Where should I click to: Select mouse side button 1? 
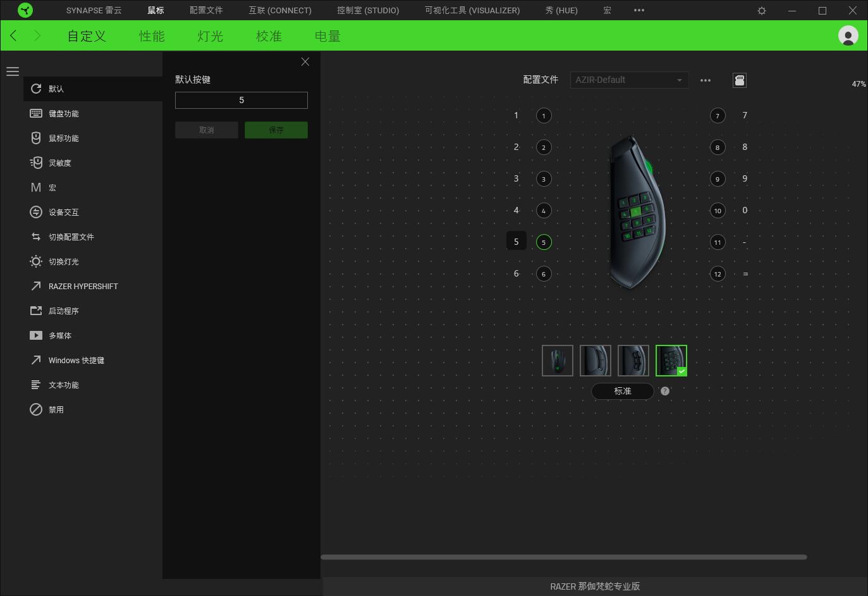pyautogui.click(x=544, y=116)
